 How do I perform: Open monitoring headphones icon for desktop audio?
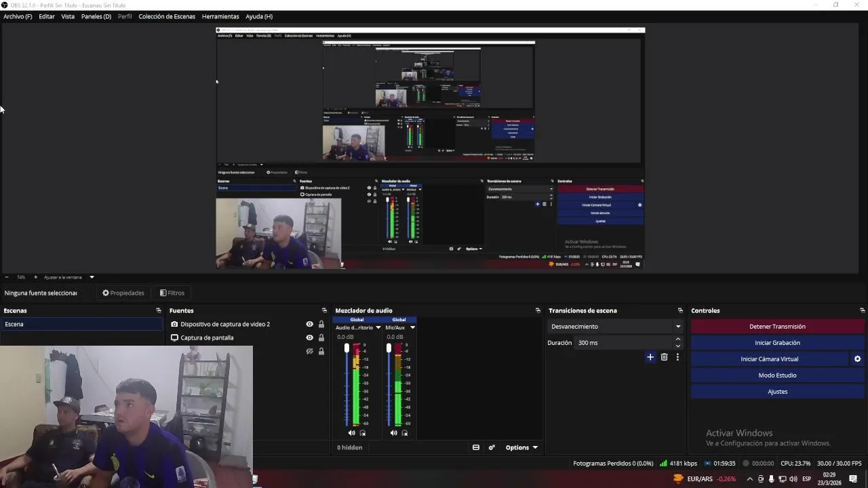click(x=363, y=433)
